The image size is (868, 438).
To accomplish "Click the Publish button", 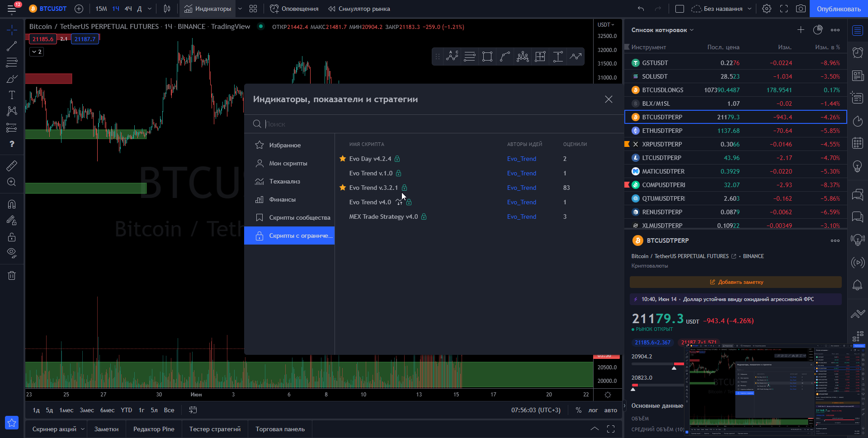I will click(x=839, y=9).
